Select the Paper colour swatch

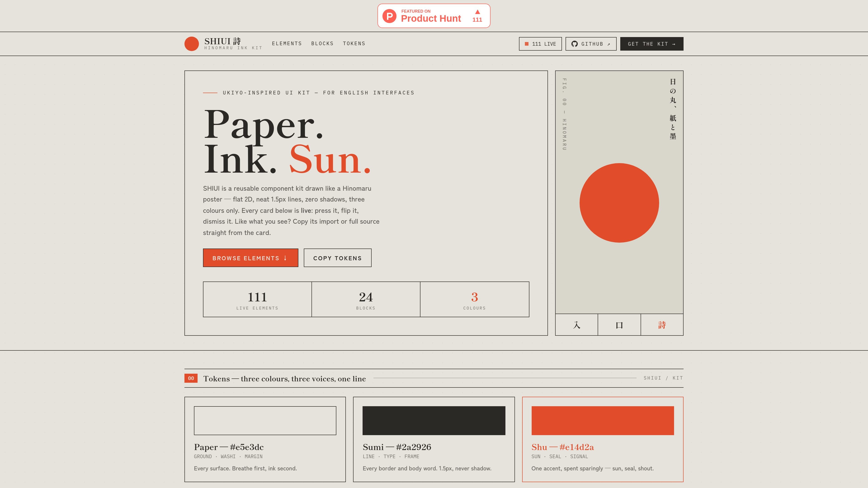(x=265, y=420)
